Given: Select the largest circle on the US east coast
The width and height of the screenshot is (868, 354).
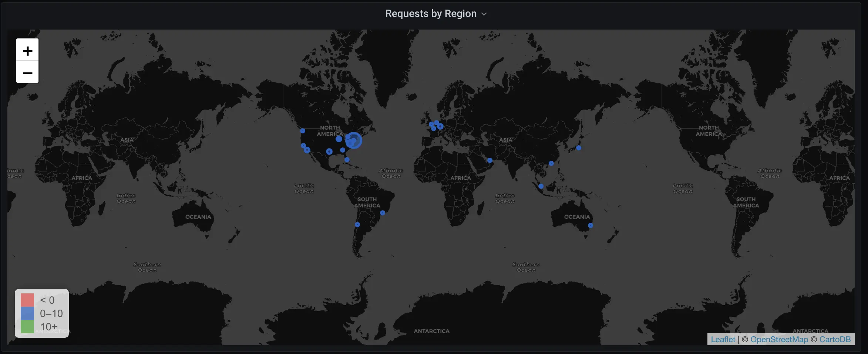Looking at the screenshot, I should 354,140.
